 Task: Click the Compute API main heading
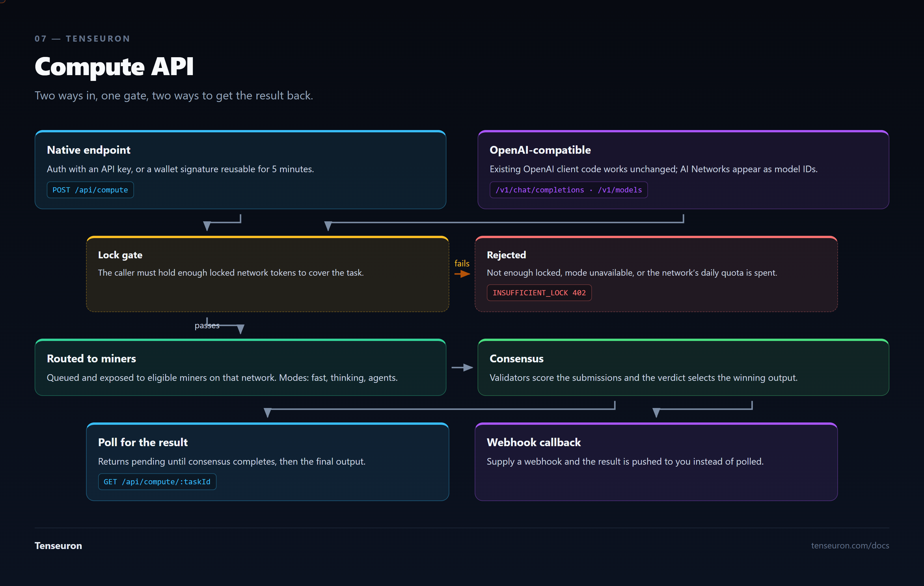tap(114, 67)
